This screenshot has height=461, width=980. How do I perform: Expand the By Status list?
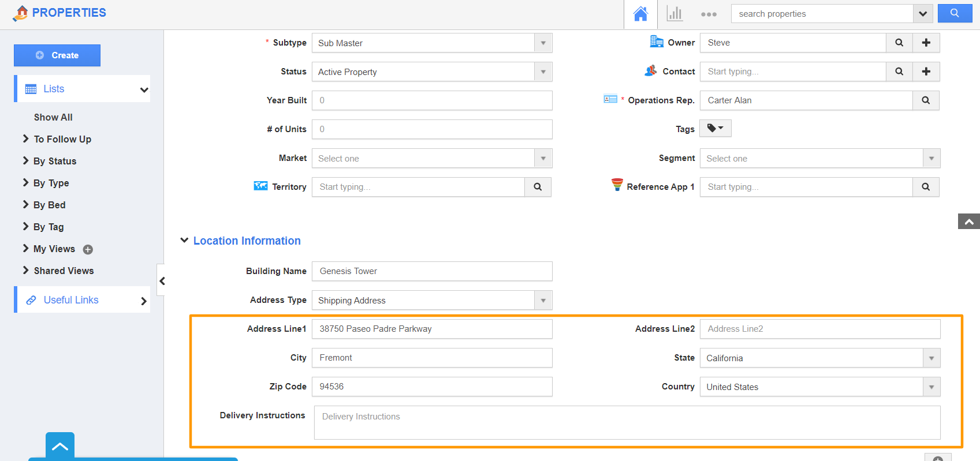coord(54,161)
